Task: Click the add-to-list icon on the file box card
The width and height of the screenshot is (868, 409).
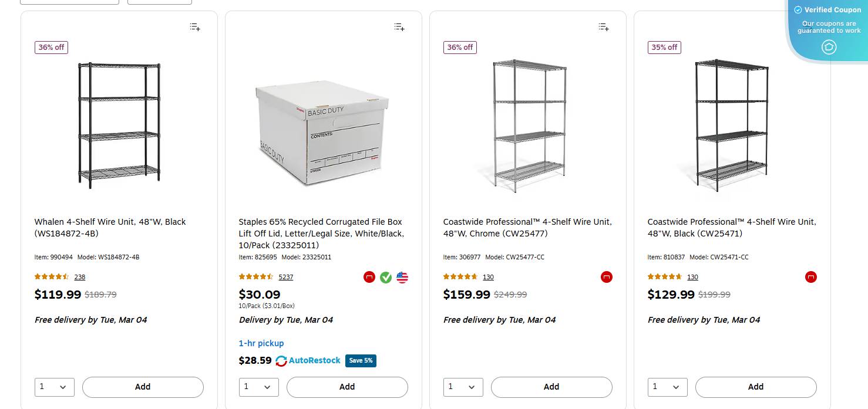Action: (x=399, y=26)
